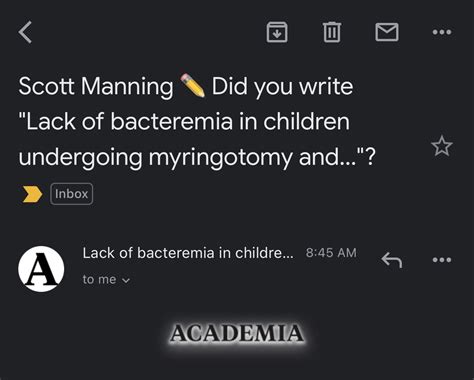Click the 'to me' recipient text

coord(99,279)
